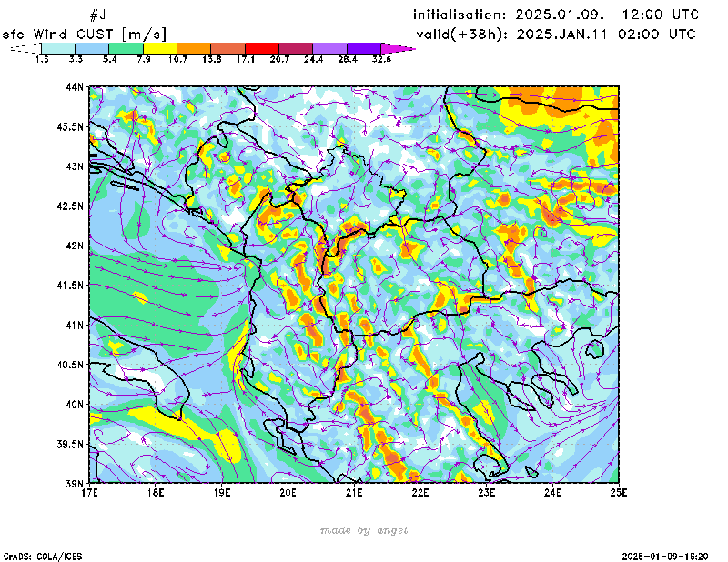Viewport: 728px width, 562px height.
Task: Click the yellow swatch in the gust legend
Action: [159, 48]
